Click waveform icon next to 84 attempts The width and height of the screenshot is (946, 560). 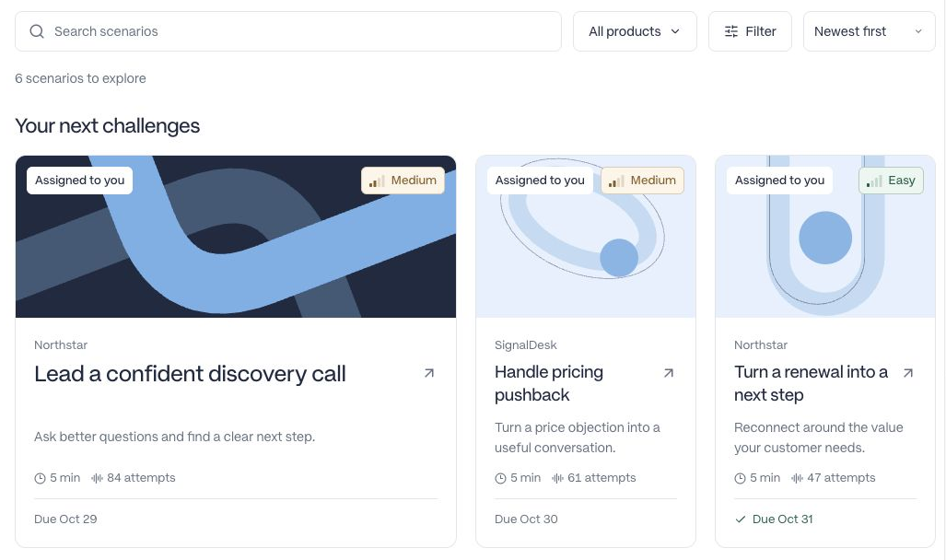(97, 479)
